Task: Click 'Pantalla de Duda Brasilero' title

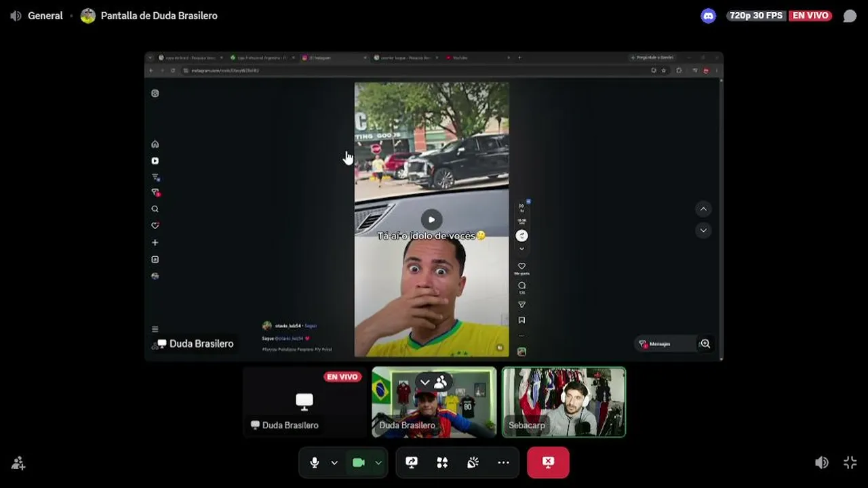Action: 159,16
